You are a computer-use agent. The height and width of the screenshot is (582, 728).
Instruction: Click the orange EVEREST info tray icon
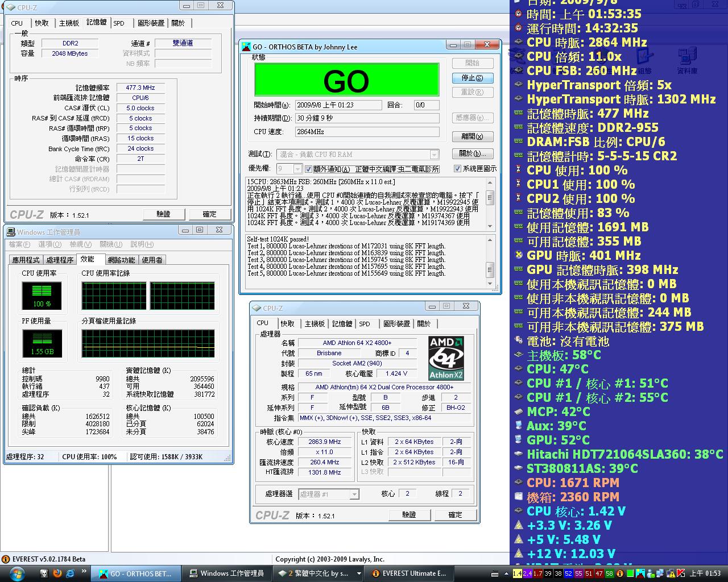[x=620, y=573]
